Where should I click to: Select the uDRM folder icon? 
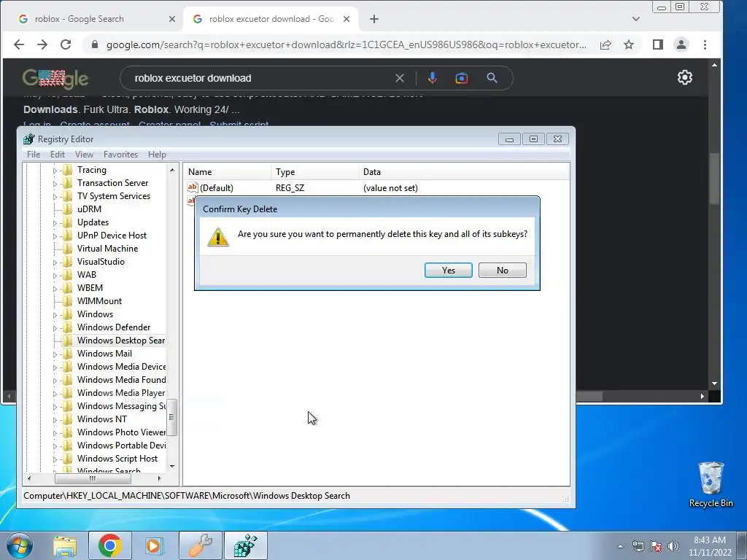tap(68, 209)
